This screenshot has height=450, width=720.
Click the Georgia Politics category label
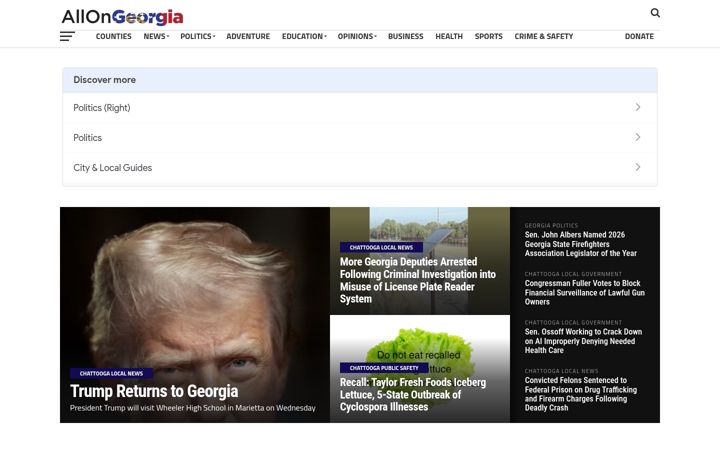(x=551, y=225)
